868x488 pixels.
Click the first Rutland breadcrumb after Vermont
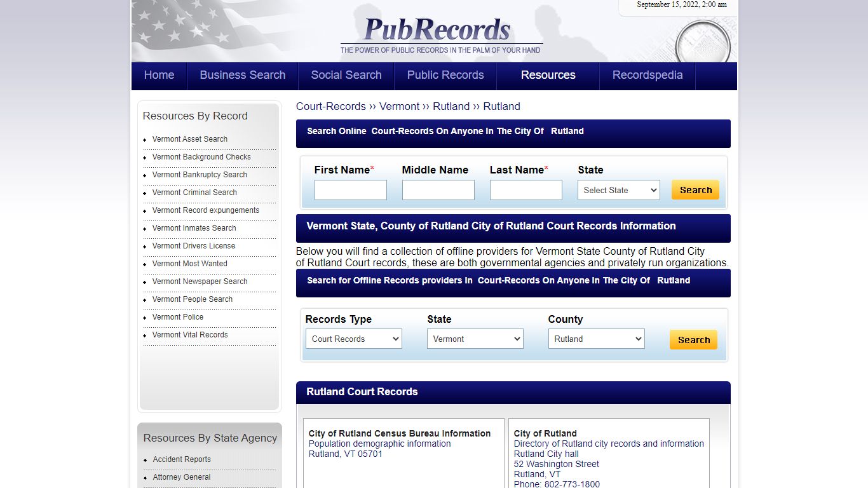451,106
